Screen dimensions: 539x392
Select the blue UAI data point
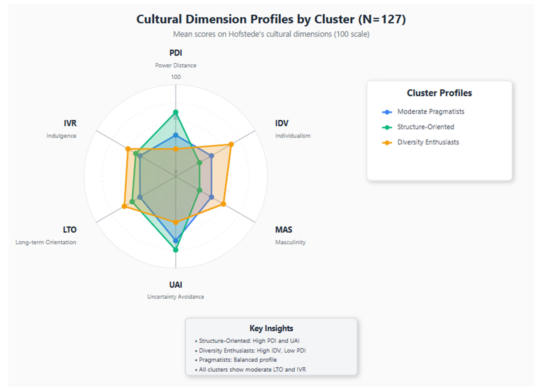(x=176, y=241)
